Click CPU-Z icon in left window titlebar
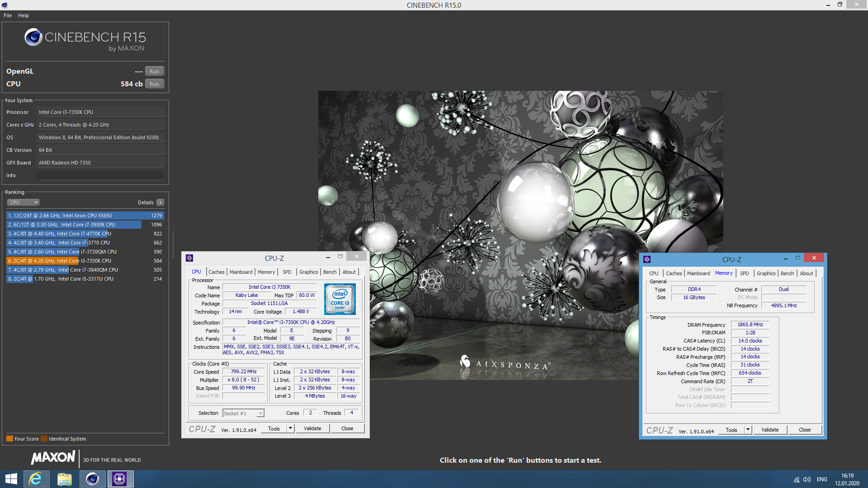Viewport: 868px width, 488px height. (x=189, y=258)
